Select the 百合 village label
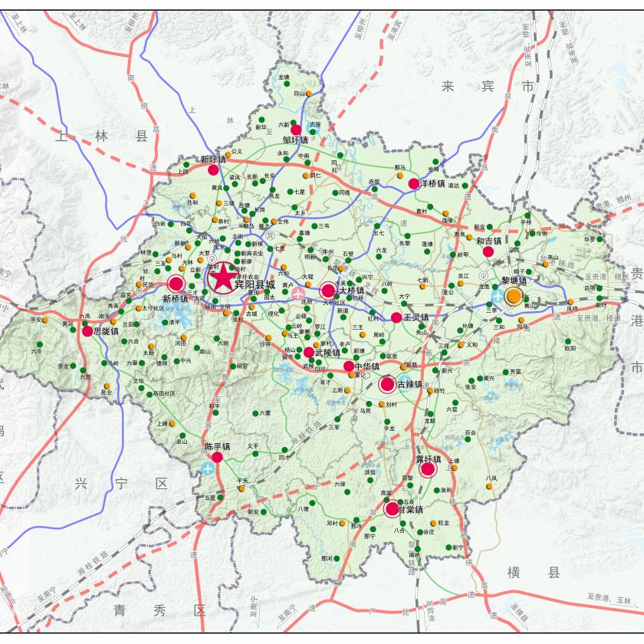Screen dimensions: 644x644 (x=470, y=432)
